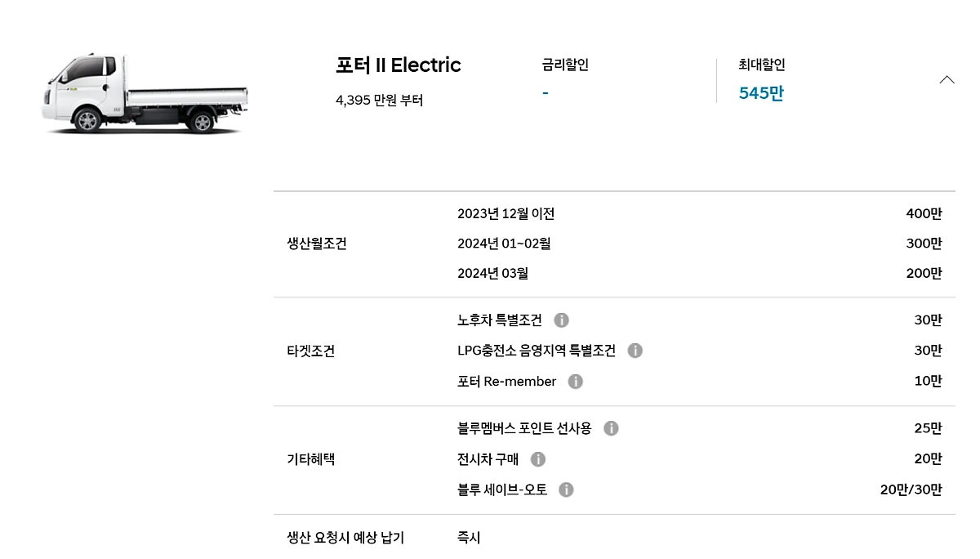Click the 545만 maximum discount value
The height and width of the screenshot is (559, 980).
[760, 93]
